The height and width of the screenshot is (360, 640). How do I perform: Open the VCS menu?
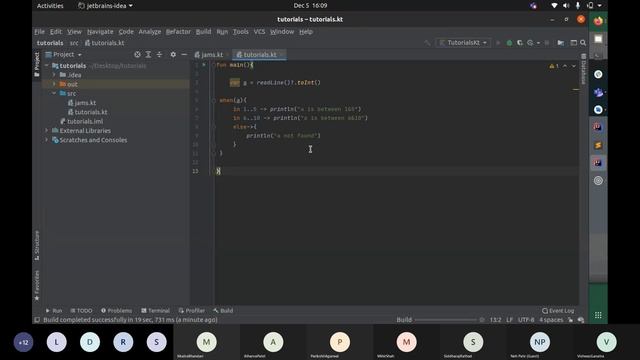pyautogui.click(x=259, y=31)
